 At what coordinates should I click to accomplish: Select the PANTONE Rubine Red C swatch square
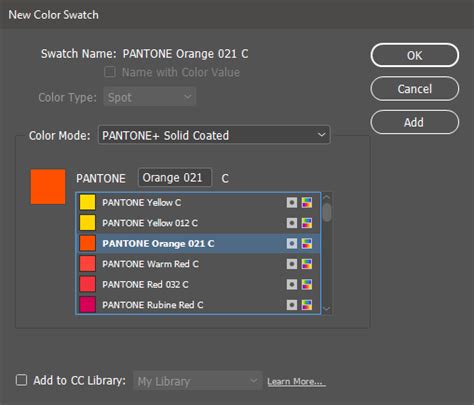pos(88,305)
